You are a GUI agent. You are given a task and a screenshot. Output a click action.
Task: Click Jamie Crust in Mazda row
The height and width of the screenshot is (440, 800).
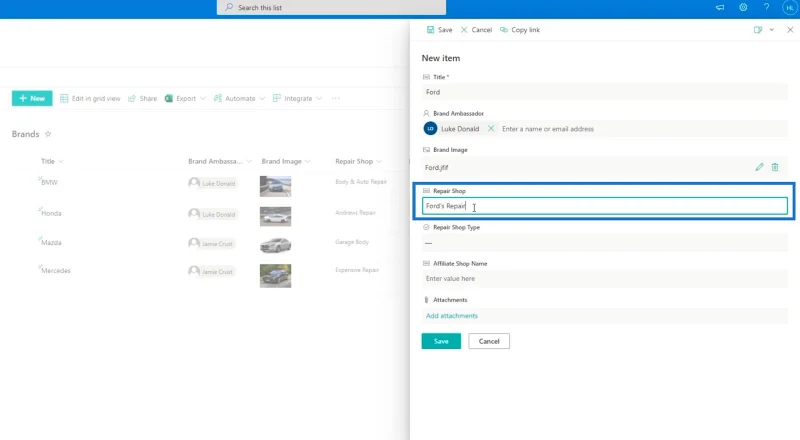point(211,243)
